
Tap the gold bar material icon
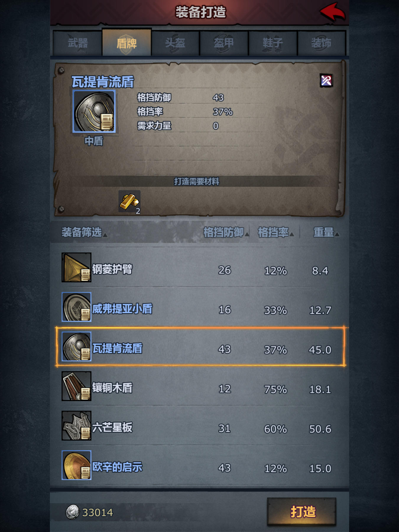click(x=129, y=202)
